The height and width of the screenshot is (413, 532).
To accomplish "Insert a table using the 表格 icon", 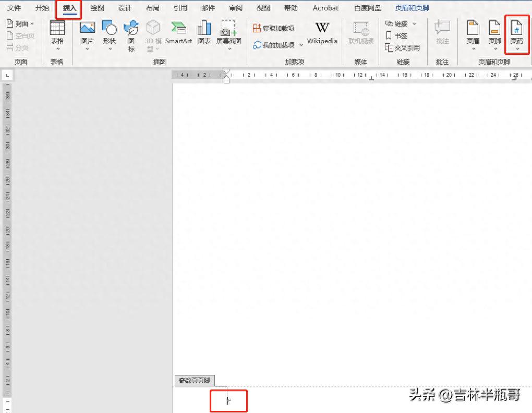I will click(57, 29).
